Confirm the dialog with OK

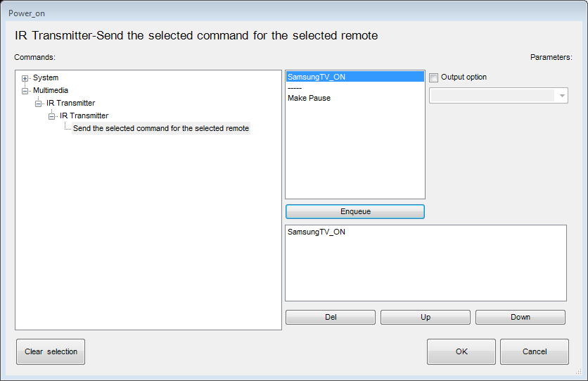pos(461,351)
